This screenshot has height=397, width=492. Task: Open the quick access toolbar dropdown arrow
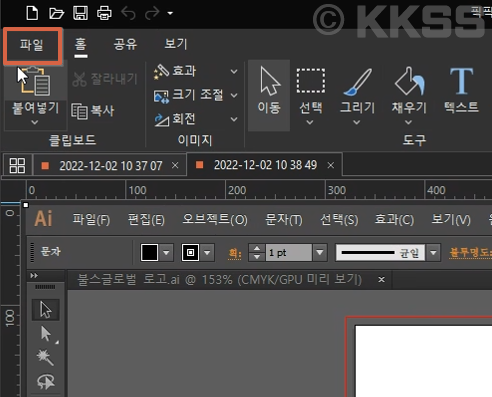[x=170, y=13]
